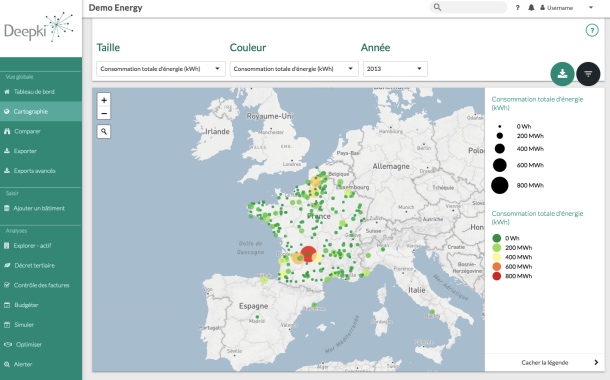This screenshot has height=380, width=610.
Task: Open the notifications bell
Action: 531,7
